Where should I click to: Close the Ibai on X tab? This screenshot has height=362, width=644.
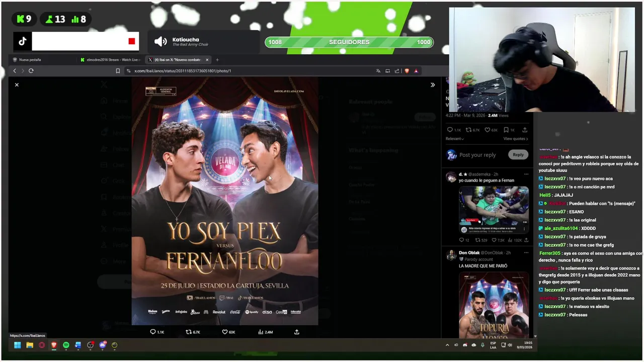click(207, 60)
